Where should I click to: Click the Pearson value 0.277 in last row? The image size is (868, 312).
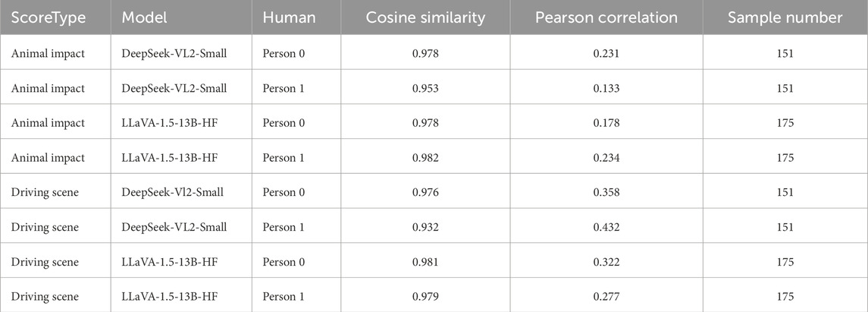click(x=606, y=296)
